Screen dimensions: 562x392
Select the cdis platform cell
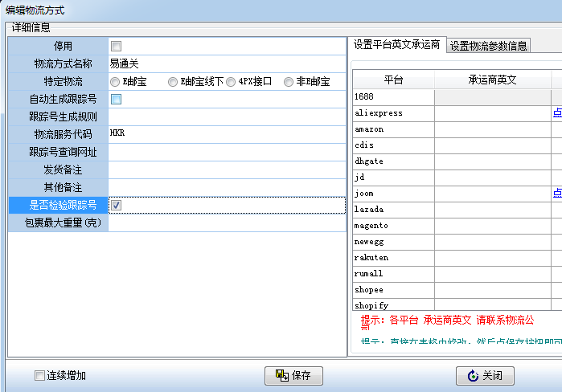(x=393, y=145)
